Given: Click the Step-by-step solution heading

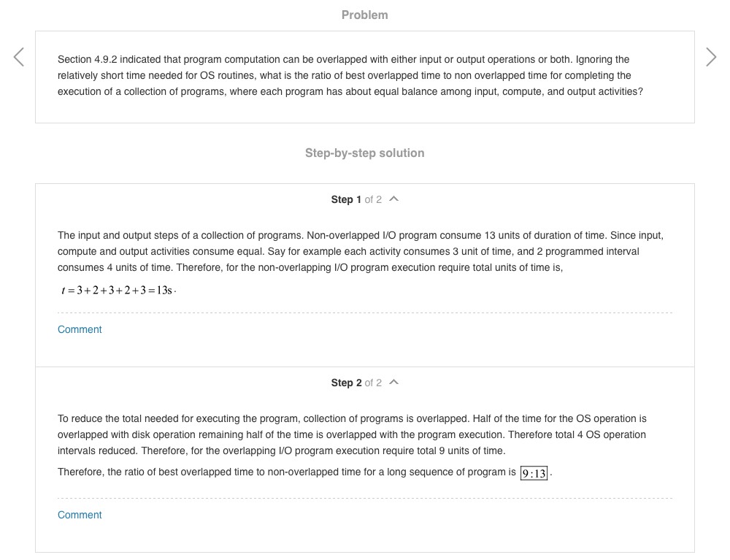Looking at the screenshot, I should click(364, 153).
